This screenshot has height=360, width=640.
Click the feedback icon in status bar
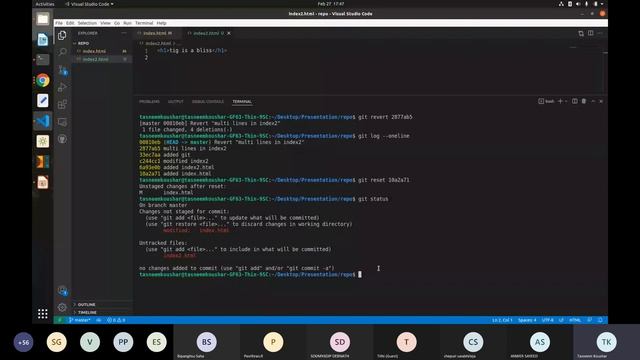pyautogui.click(x=590, y=320)
